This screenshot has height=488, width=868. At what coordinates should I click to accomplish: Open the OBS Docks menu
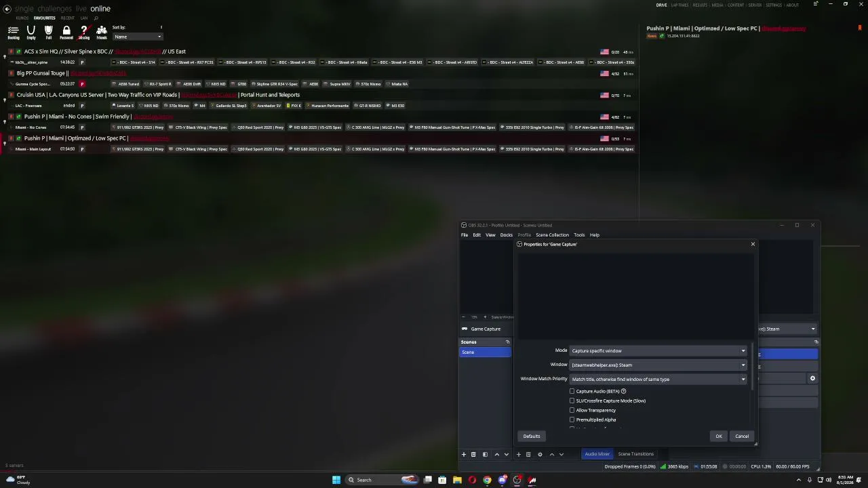(x=507, y=235)
